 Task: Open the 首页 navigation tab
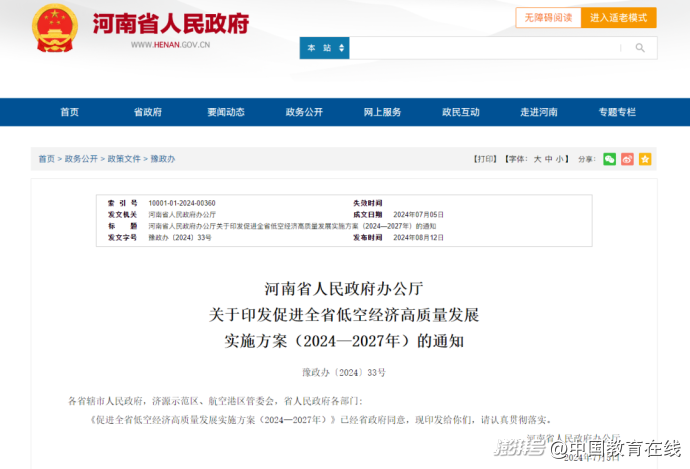point(69,112)
